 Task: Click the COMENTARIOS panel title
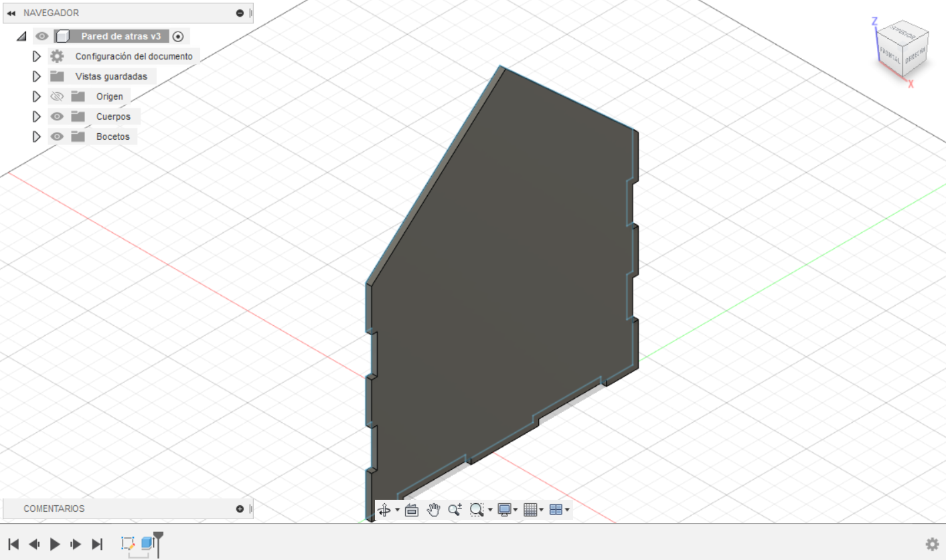click(x=54, y=509)
